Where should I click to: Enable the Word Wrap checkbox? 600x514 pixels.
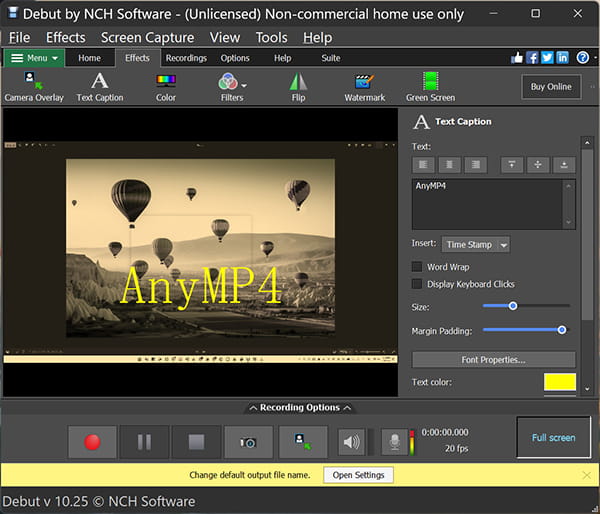(x=417, y=267)
